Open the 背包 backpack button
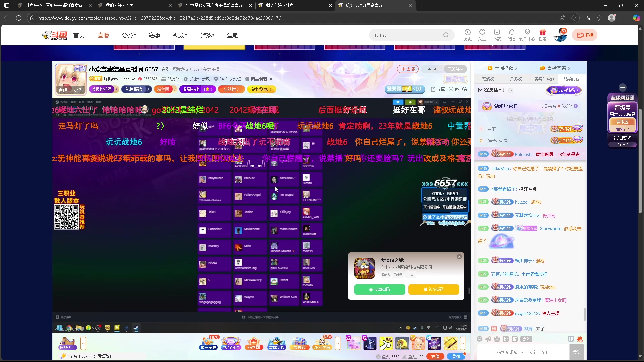The image size is (644, 362). 456,357
